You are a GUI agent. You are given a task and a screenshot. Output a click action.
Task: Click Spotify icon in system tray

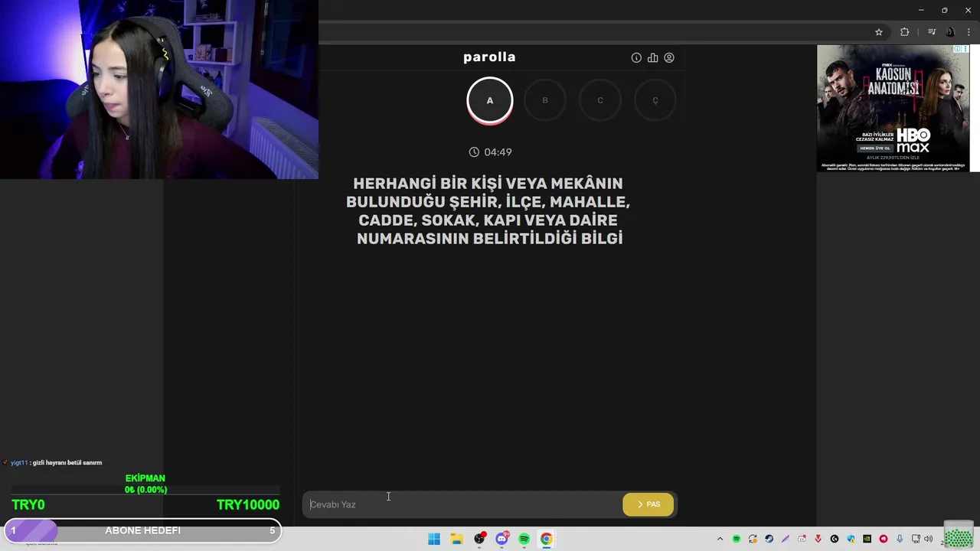(x=737, y=539)
